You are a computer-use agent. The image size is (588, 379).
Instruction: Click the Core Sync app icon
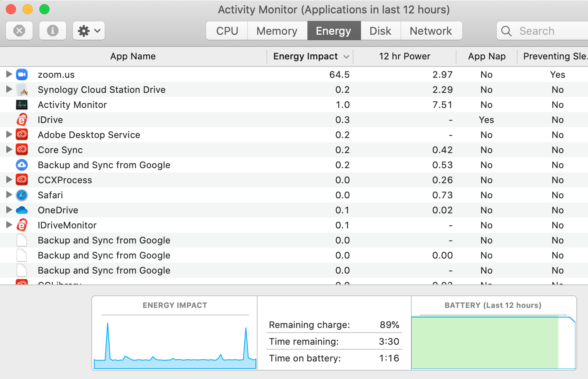tap(22, 150)
